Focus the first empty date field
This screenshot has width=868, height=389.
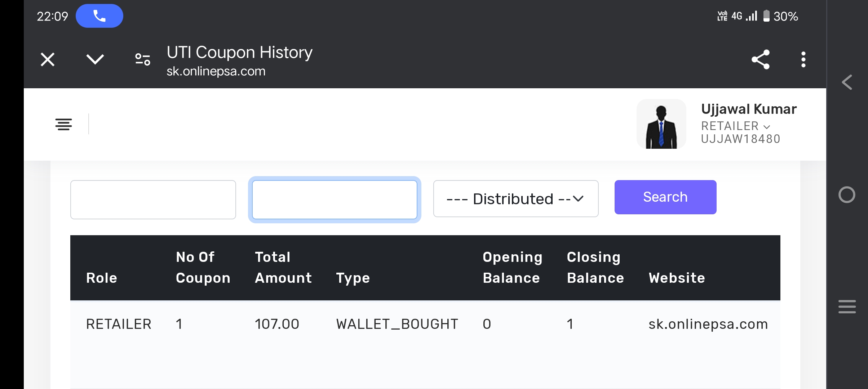click(x=153, y=200)
